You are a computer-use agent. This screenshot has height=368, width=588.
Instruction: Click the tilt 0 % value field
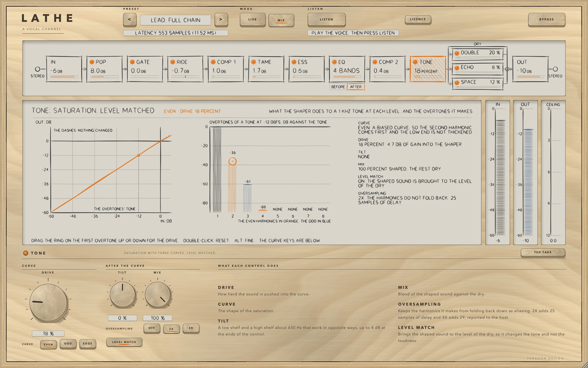tap(122, 318)
